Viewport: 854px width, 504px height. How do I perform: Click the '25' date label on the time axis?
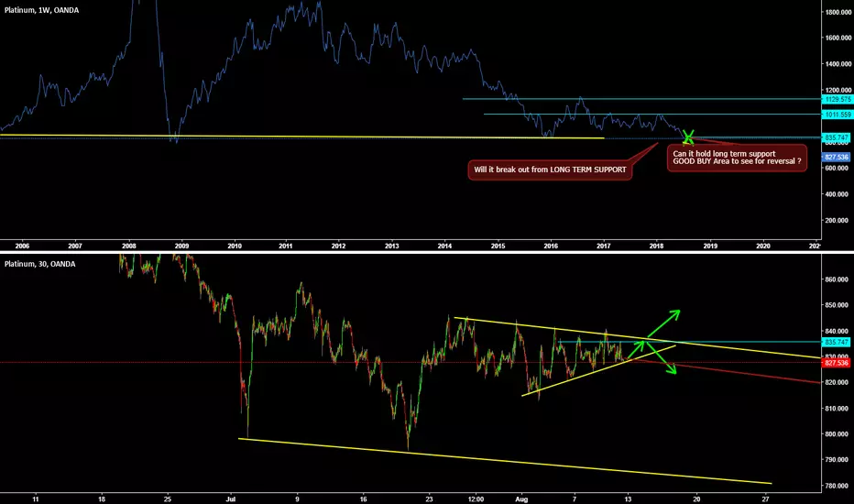tap(168, 499)
